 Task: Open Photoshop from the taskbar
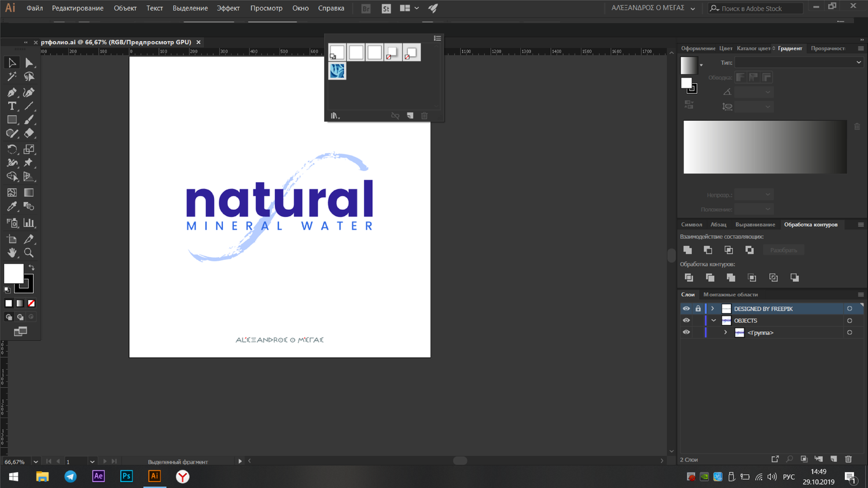(x=126, y=476)
